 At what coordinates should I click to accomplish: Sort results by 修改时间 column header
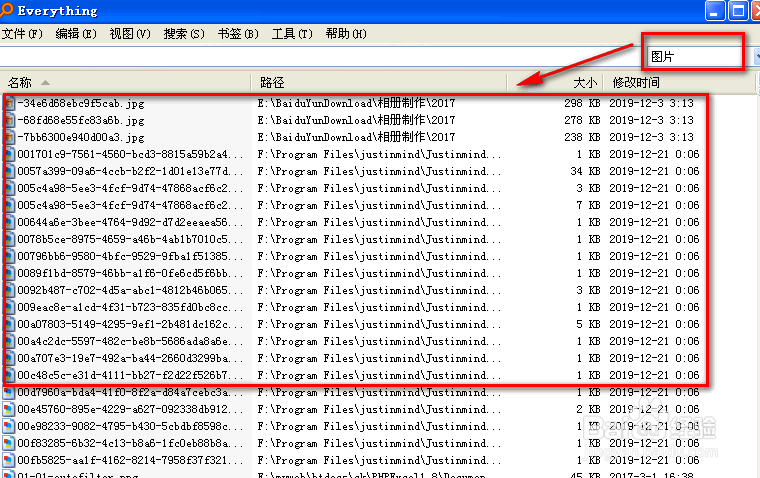(680, 82)
